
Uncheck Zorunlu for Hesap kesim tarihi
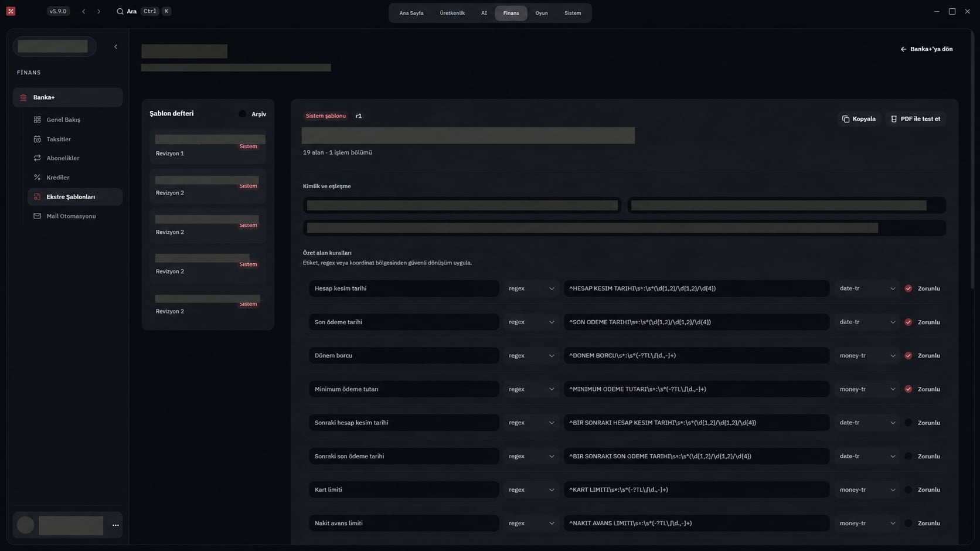908,288
